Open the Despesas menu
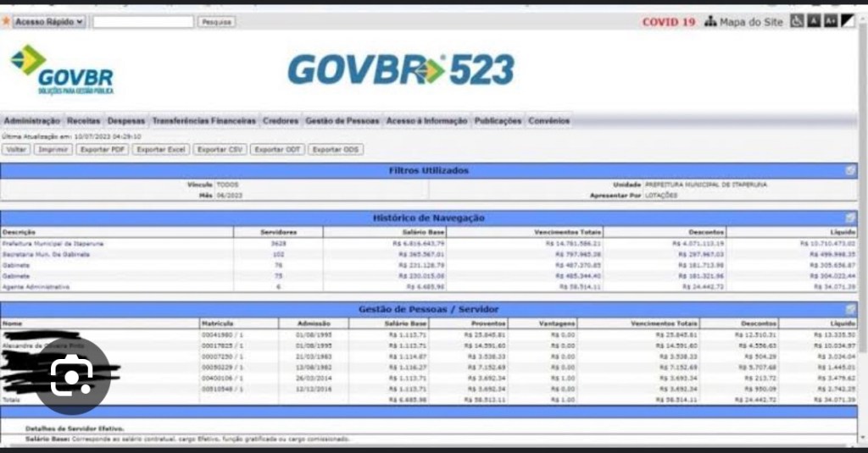Viewport: 868px width, 453px height. point(125,121)
